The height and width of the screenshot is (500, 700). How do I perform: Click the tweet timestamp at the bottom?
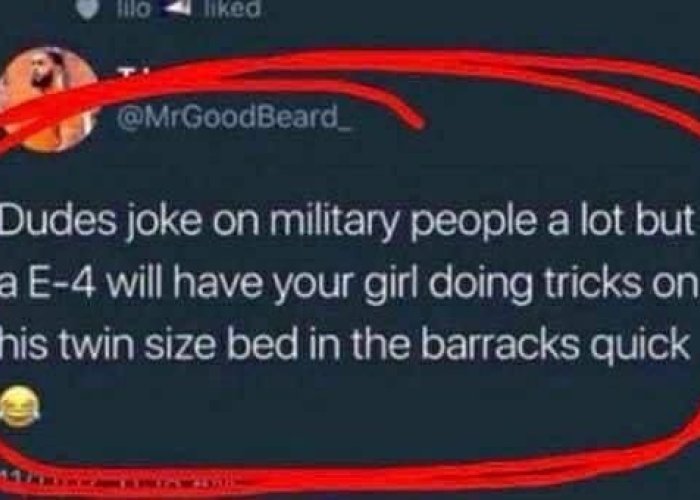click(x=121, y=478)
